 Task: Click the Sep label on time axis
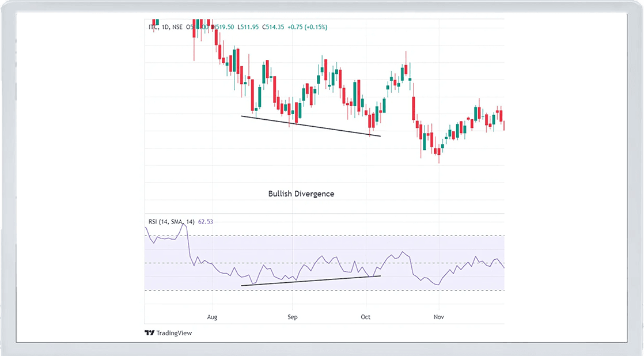coord(292,317)
